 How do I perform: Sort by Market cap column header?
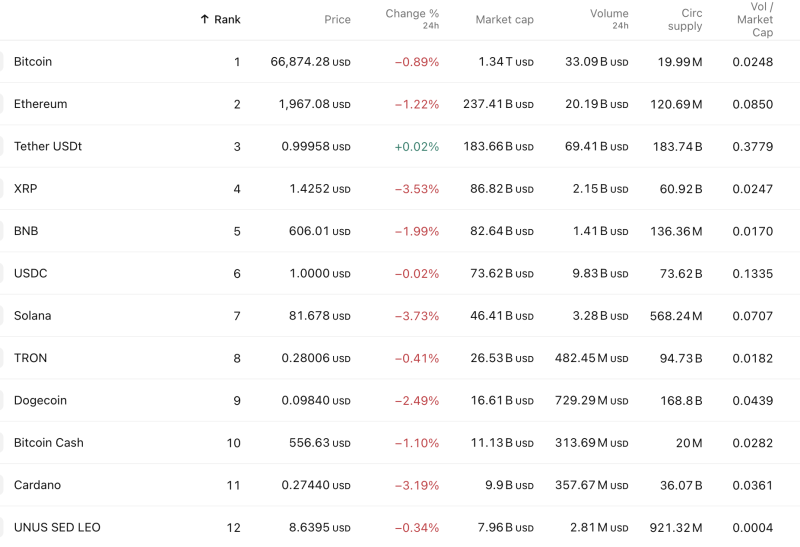point(504,19)
